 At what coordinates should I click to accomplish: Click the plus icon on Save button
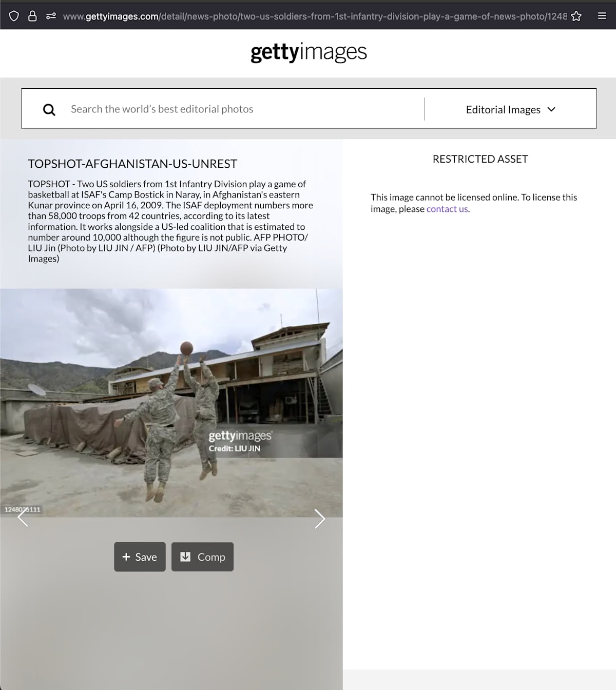coord(126,557)
